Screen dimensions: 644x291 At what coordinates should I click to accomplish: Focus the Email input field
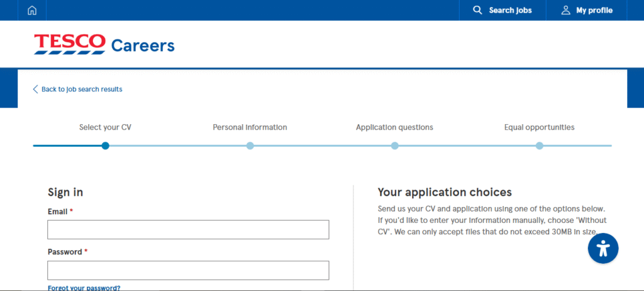pos(188,230)
